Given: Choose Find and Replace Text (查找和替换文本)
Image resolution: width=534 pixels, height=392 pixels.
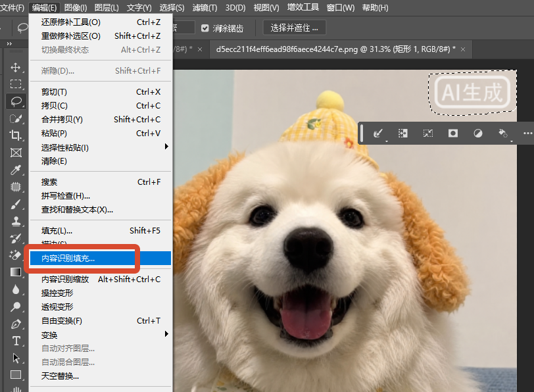Looking at the screenshot, I should click(101, 210).
